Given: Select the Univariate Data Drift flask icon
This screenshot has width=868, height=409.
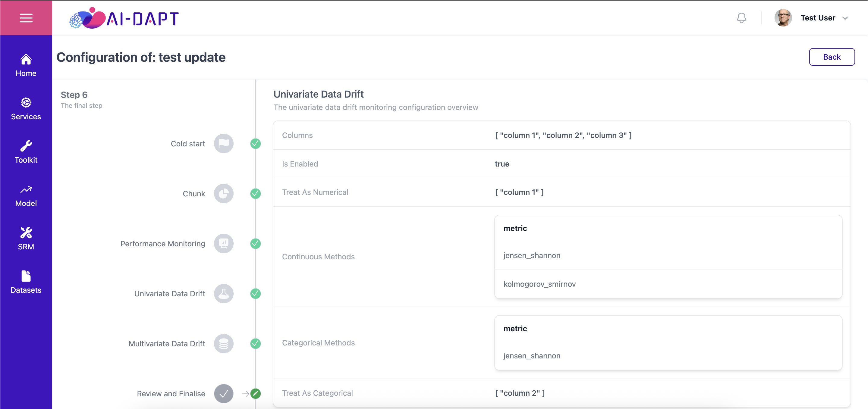Looking at the screenshot, I should pyautogui.click(x=223, y=294).
